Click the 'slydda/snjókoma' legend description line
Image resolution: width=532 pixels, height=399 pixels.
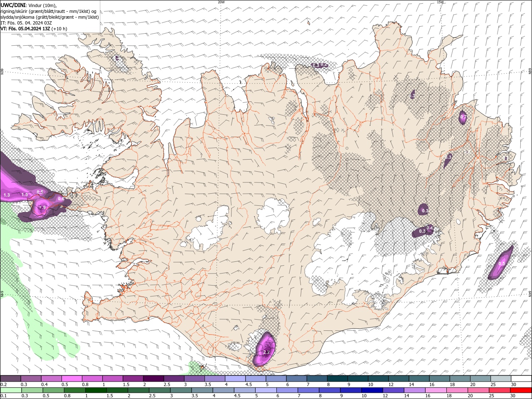pos(49,17)
